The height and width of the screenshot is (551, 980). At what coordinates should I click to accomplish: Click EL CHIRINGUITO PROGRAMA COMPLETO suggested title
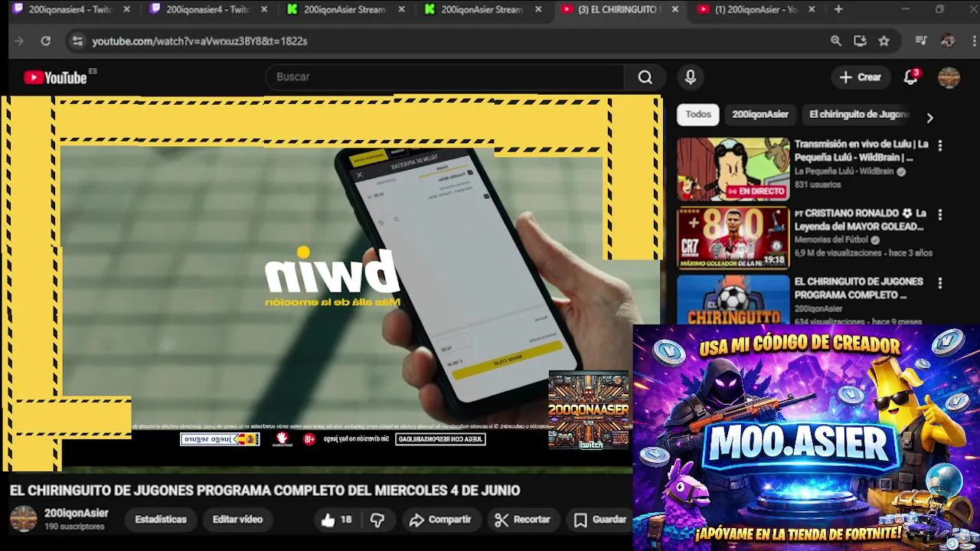coord(858,288)
